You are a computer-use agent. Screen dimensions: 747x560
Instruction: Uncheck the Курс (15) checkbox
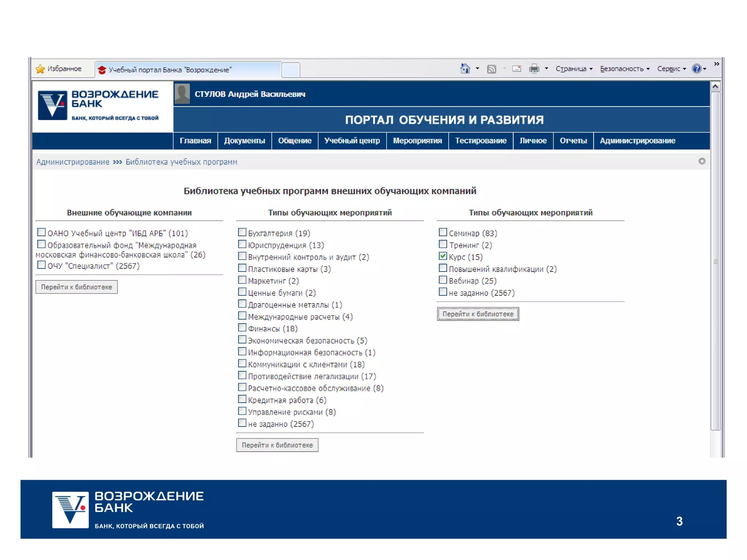click(x=443, y=256)
